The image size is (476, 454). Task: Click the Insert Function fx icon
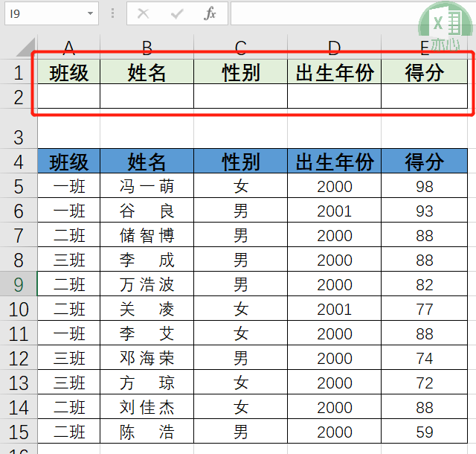[210, 13]
